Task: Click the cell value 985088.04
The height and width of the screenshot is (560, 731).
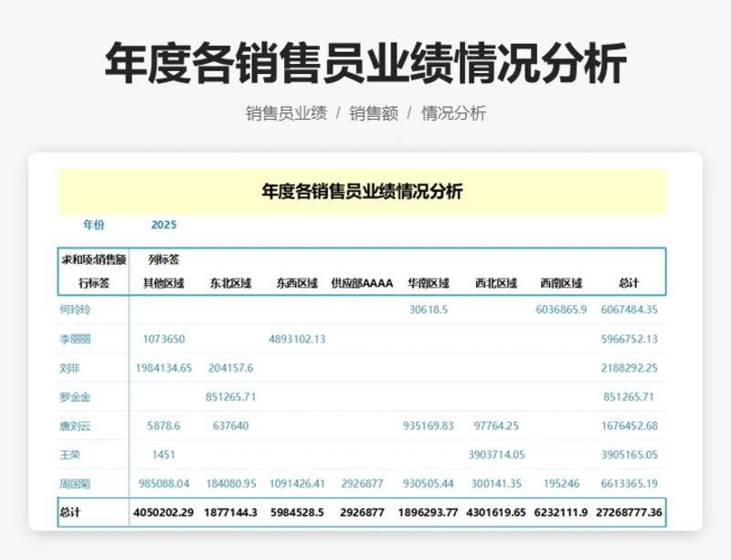Action: pyautogui.click(x=164, y=483)
